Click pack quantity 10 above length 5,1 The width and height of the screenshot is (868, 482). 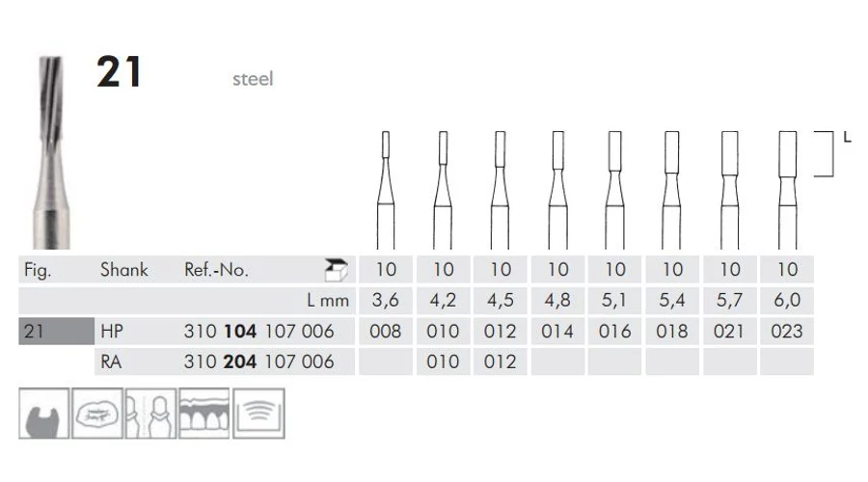pyautogui.click(x=615, y=270)
